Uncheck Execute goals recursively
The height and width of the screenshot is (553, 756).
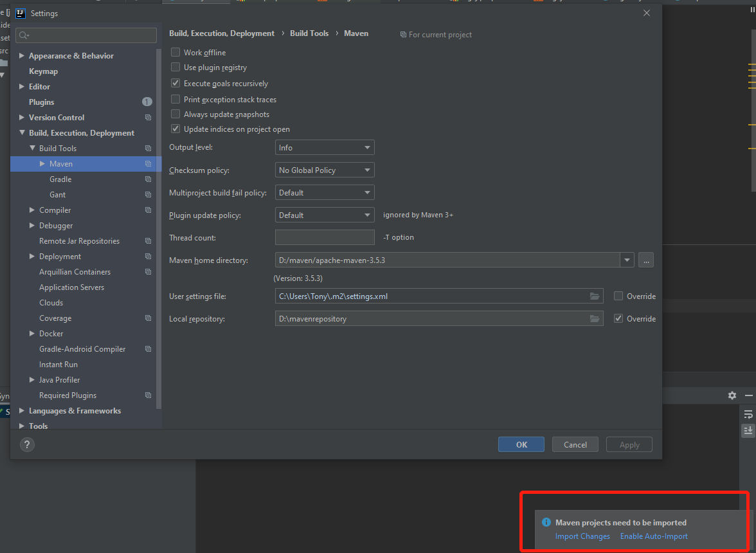(175, 83)
